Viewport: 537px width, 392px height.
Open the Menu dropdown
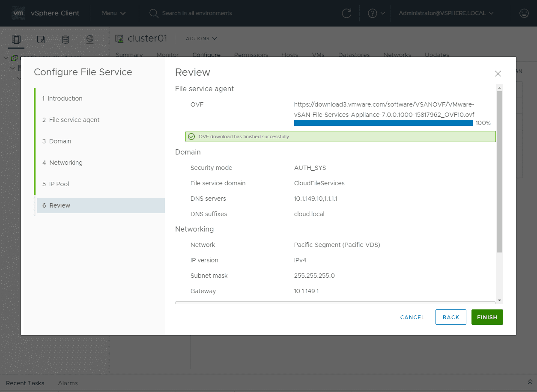tap(113, 13)
